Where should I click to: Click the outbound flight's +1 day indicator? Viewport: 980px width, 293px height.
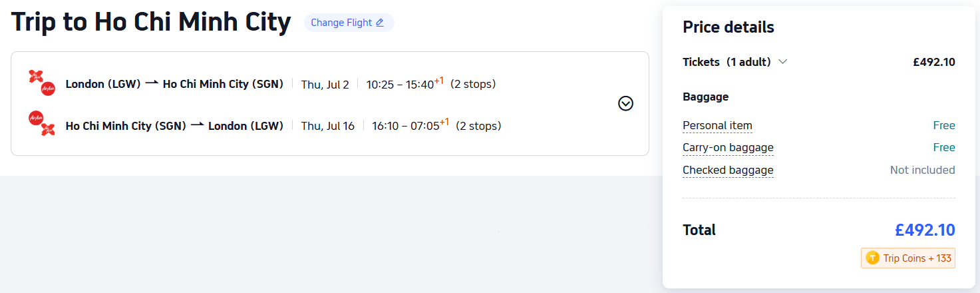tap(439, 81)
